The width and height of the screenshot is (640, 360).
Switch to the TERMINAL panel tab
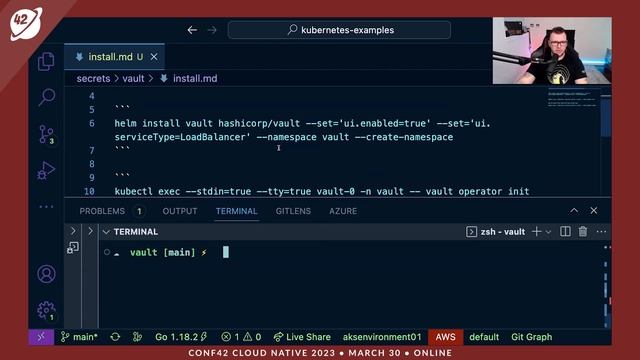[x=236, y=211]
